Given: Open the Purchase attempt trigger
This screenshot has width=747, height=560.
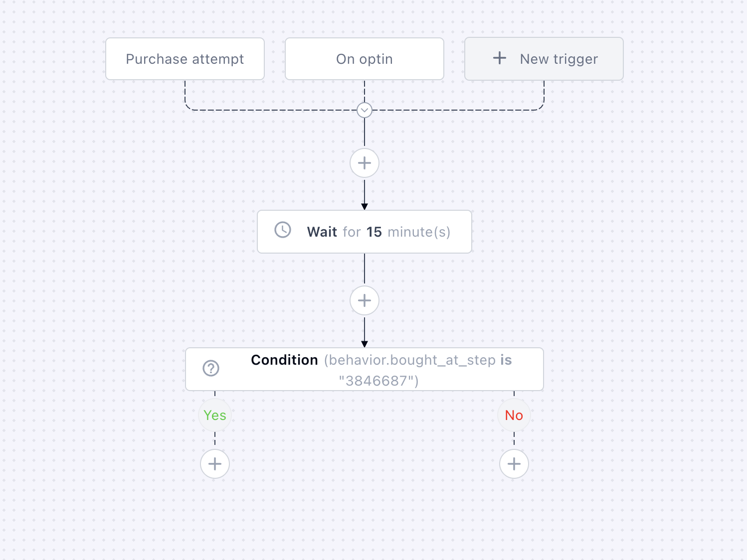Looking at the screenshot, I should 185,59.
